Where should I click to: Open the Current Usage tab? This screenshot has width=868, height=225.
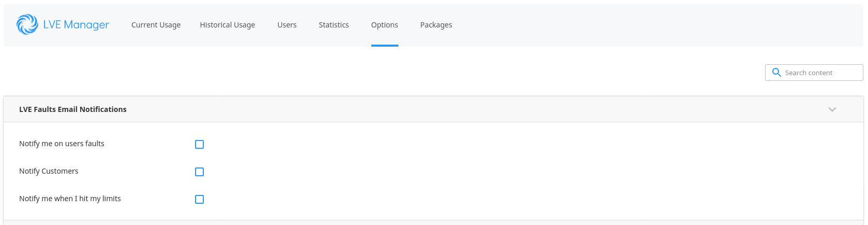pos(156,25)
